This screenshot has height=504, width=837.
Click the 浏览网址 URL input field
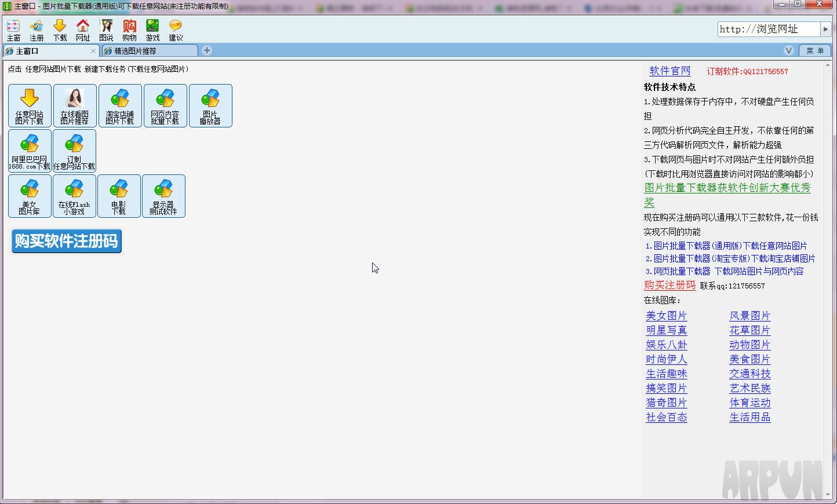[x=768, y=29]
